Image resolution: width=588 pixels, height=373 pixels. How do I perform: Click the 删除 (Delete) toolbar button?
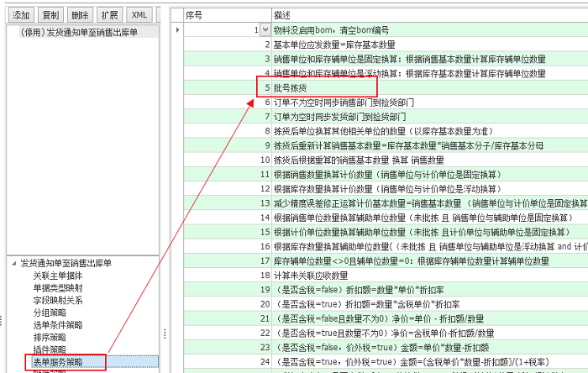80,15
